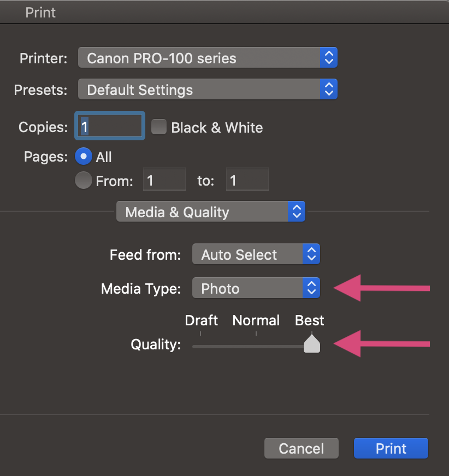Select the From page range radio button
This screenshot has height=476, width=449.
click(x=84, y=180)
